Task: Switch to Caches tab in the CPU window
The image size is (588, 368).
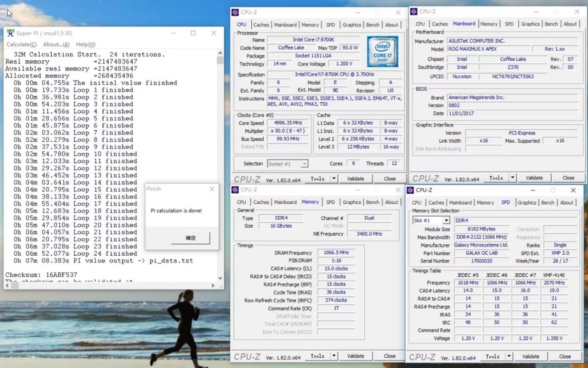Action: [x=261, y=25]
